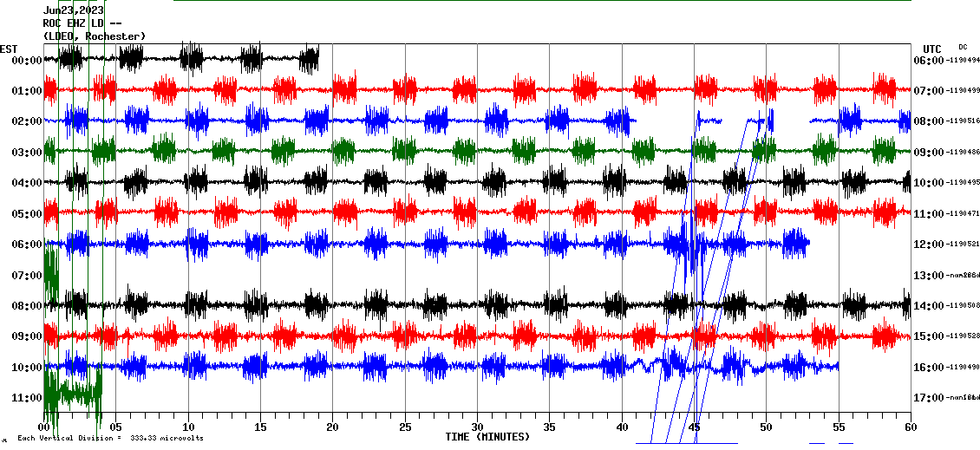Select the 06:00 EST hour label

(x=27, y=245)
